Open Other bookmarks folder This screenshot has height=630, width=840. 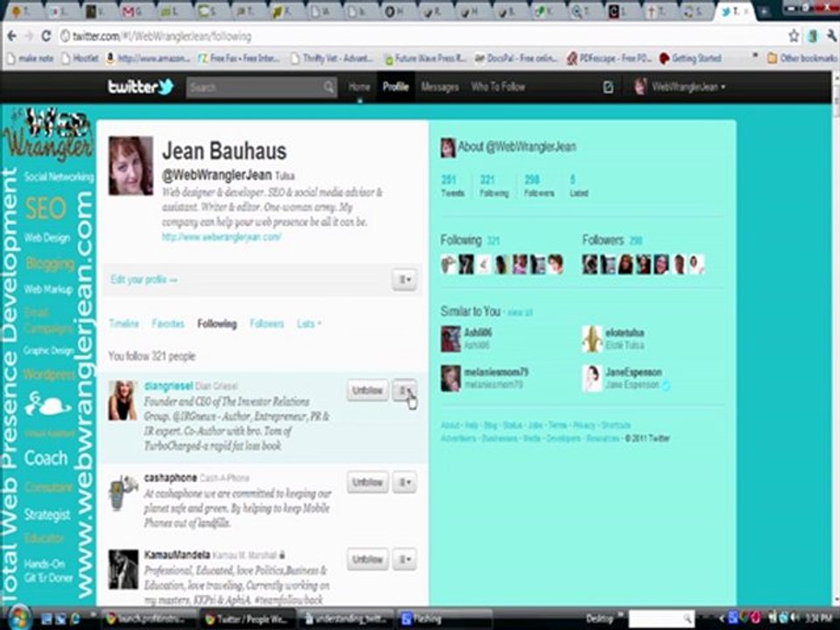coord(802,58)
